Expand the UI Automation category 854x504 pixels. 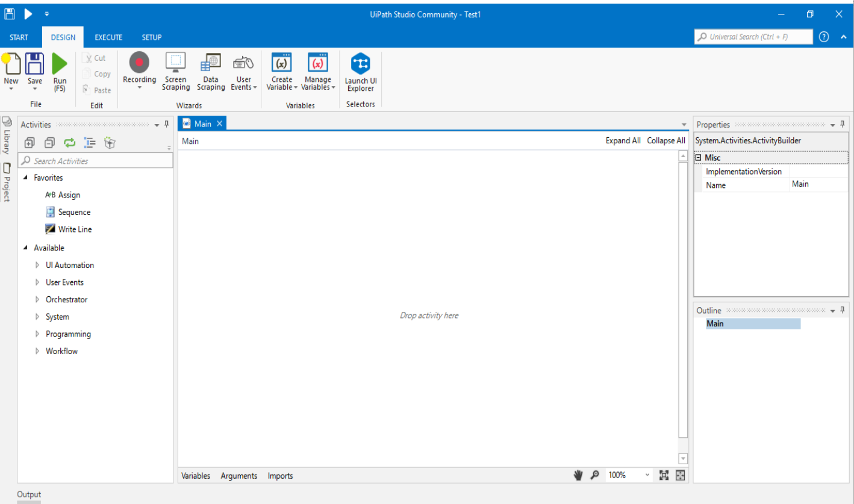click(x=37, y=265)
